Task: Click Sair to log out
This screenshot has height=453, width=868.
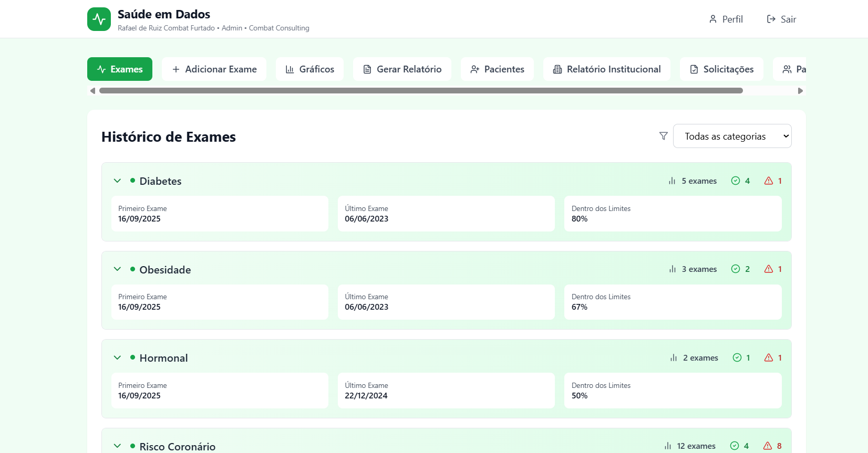Action: click(781, 19)
